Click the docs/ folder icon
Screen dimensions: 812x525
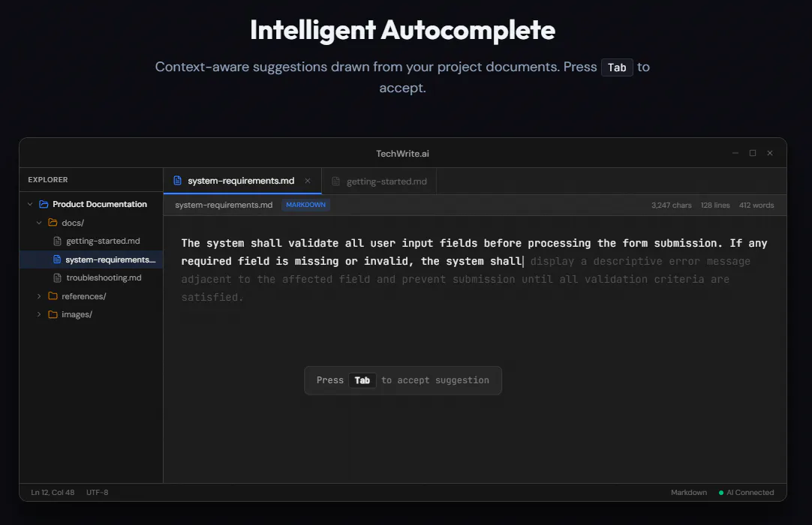point(53,223)
